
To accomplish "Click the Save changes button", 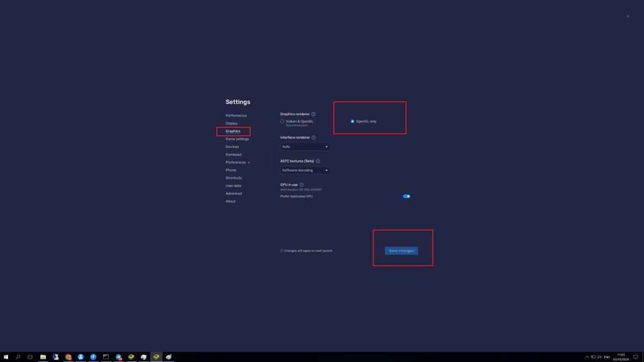I will pos(401,250).
